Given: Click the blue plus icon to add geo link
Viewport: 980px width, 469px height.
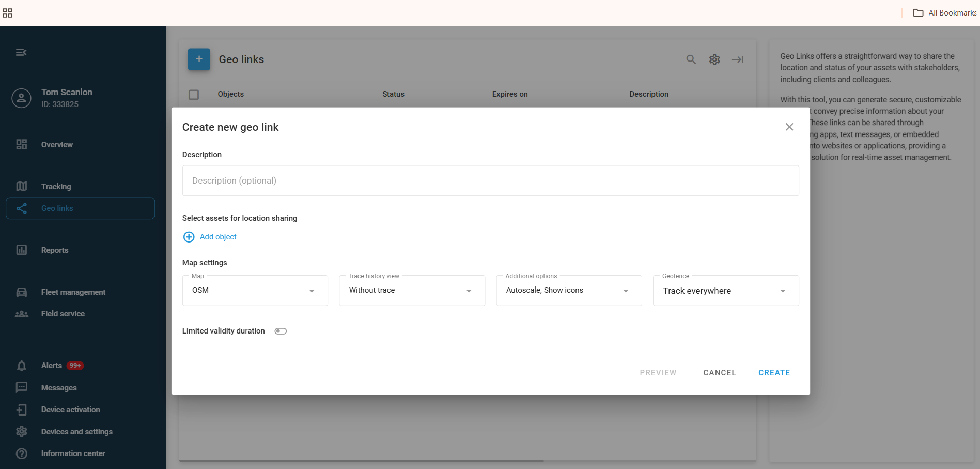Looking at the screenshot, I should (x=199, y=59).
